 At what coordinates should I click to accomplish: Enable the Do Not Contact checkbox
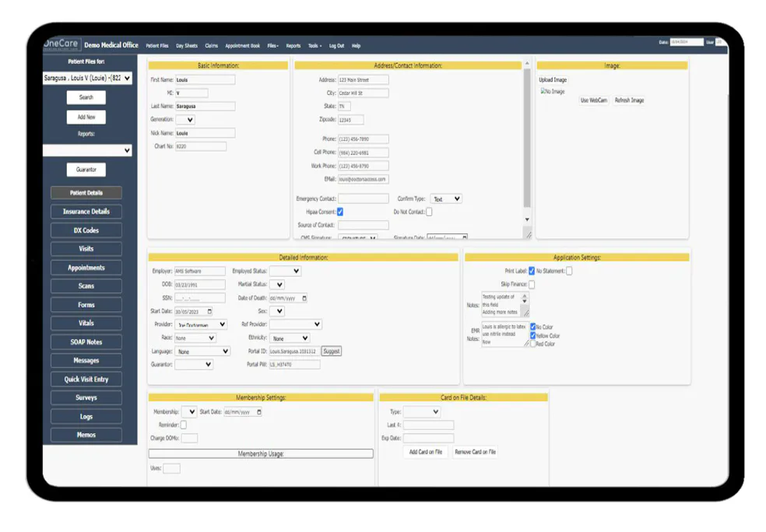[429, 212]
